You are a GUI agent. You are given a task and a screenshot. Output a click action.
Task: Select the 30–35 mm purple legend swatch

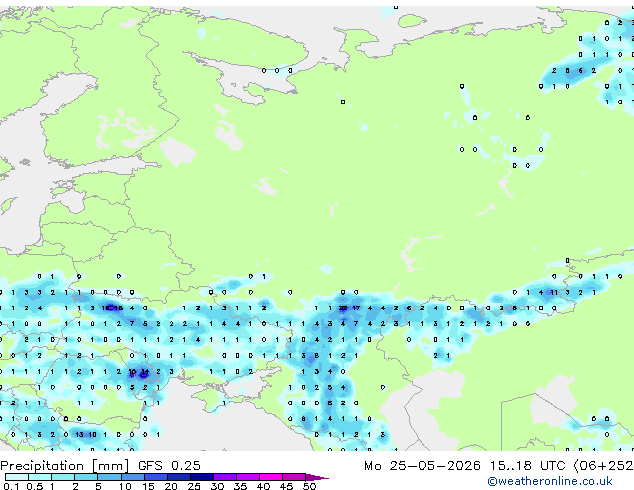point(225,477)
